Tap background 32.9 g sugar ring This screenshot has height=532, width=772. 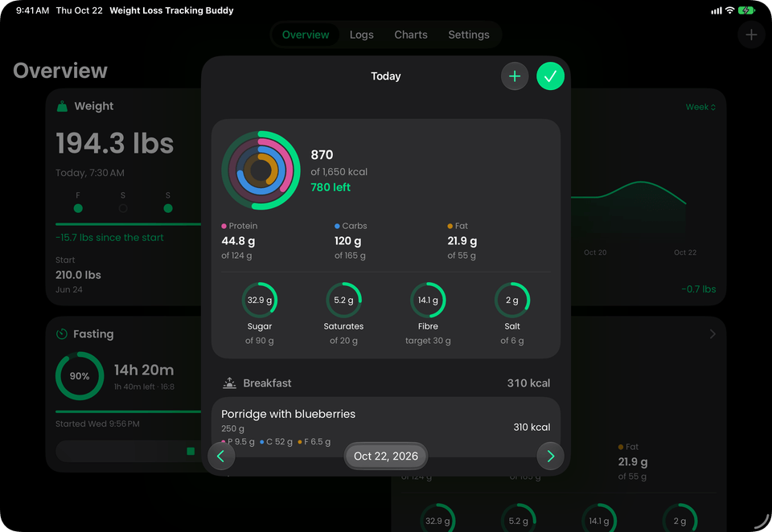point(437,518)
